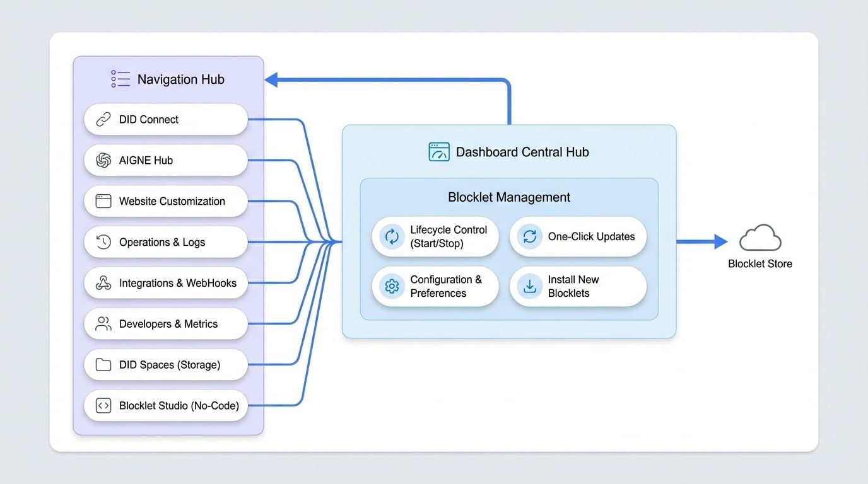868x484 pixels.
Task: Click the Lifecycle Control refresh icon
Action: (392, 237)
